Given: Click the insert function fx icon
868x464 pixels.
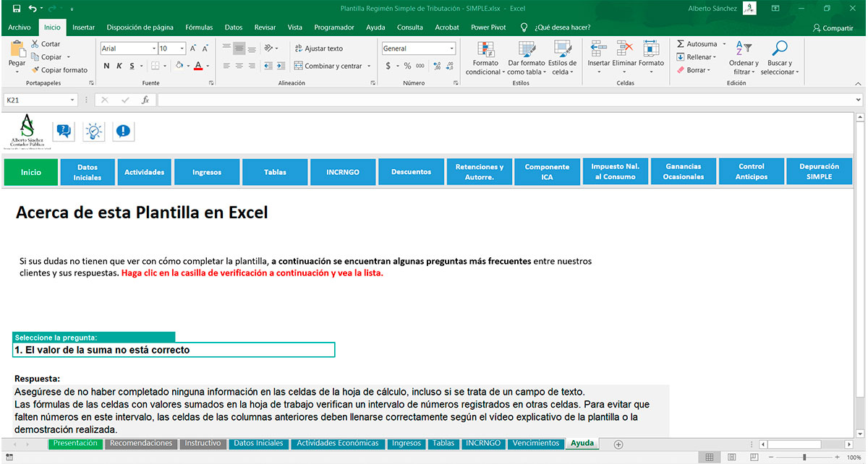Looking at the screenshot, I should click(145, 100).
